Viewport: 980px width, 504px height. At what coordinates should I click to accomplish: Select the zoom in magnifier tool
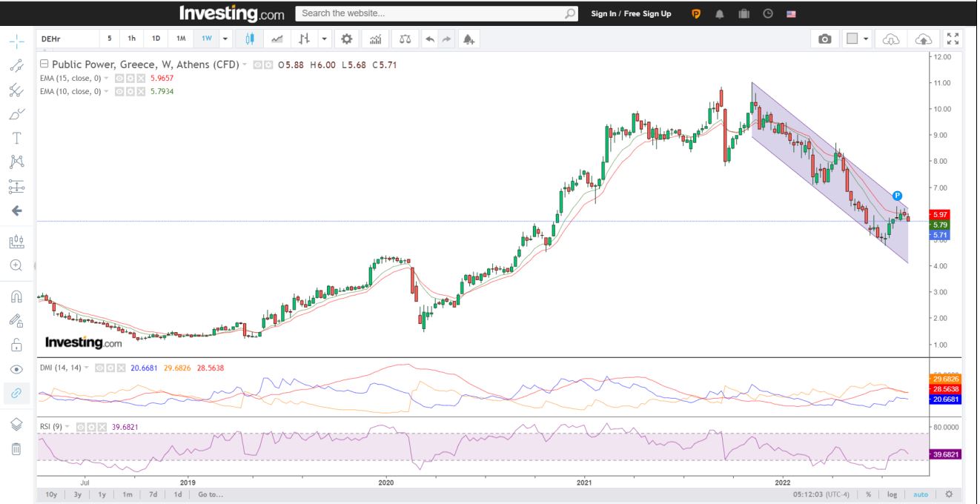pos(16,265)
